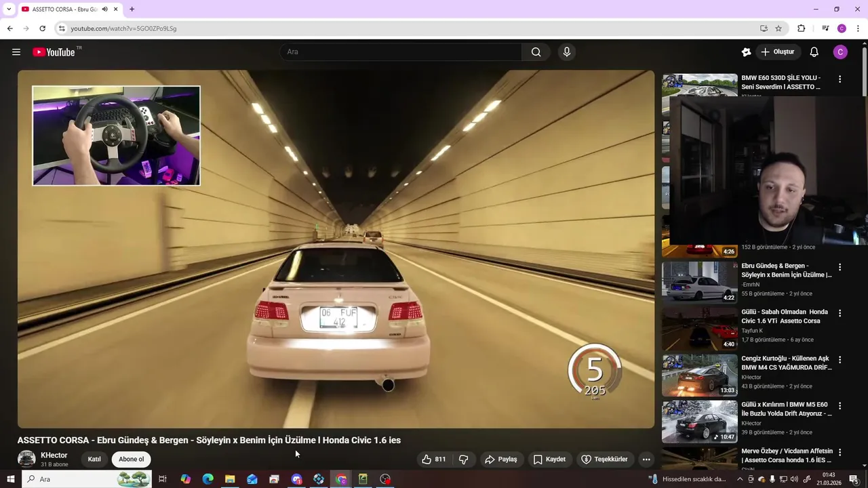
Task: Open Güllü Sabah Olmadan Honda Civic thumbnail
Action: tap(699, 328)
